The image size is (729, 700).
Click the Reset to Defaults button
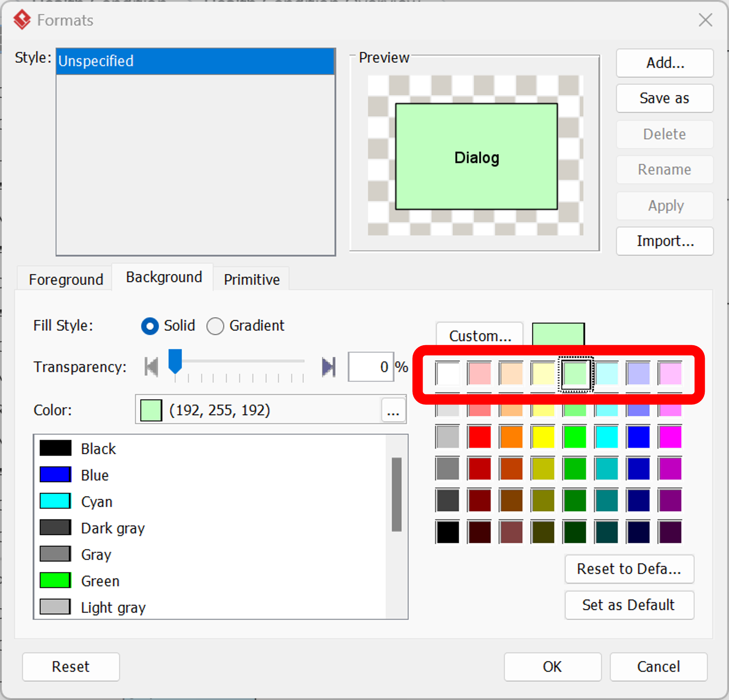(629, 569)
